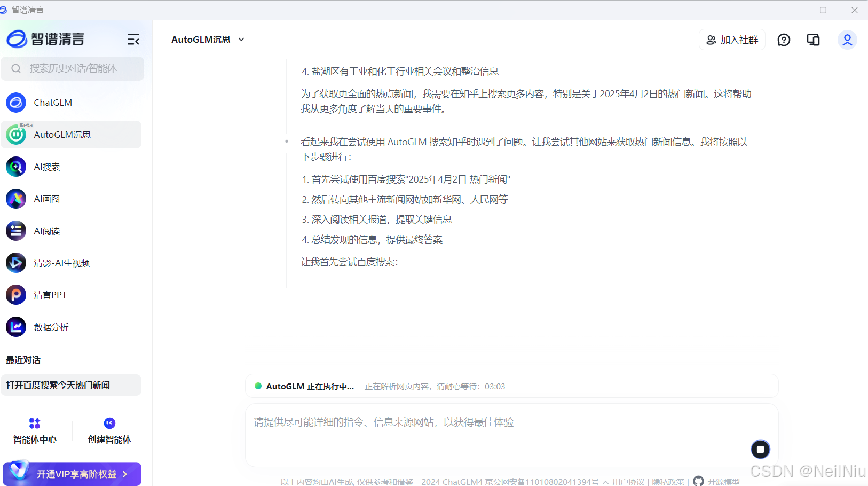Minimize the 智谱清言 window
This screenshot has width=868, height=486.
[792, 10]
